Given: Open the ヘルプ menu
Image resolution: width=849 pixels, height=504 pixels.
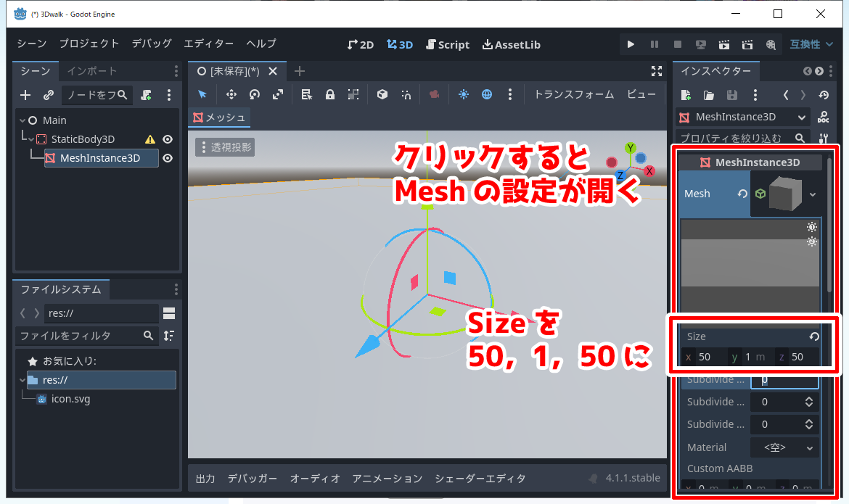Looking at the screenshot, I should [261, 44].
